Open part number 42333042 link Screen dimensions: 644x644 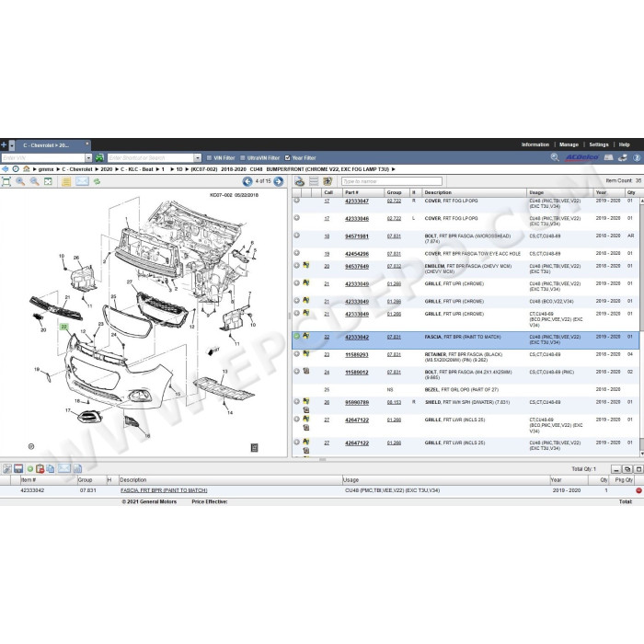357,338
